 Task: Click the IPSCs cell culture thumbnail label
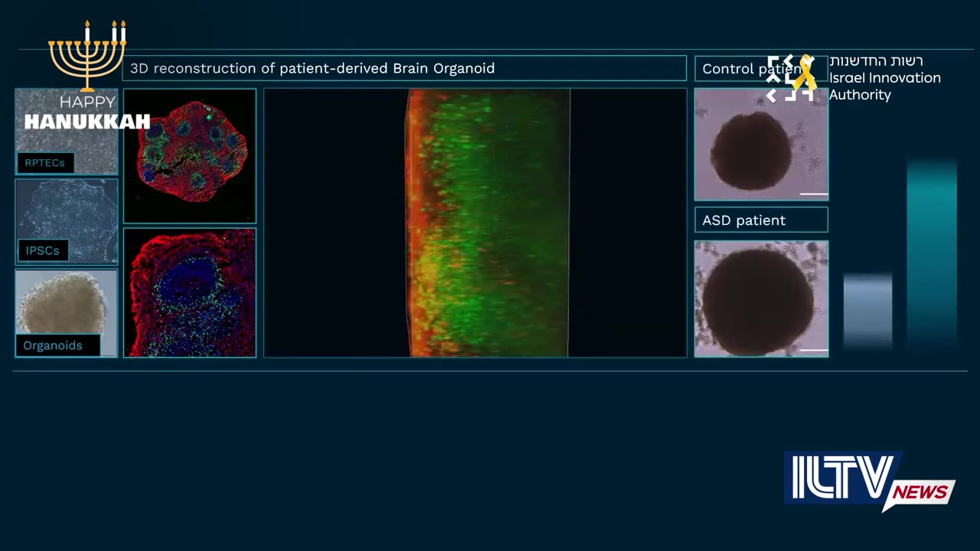pyautogui.click(x=42, y=250)
